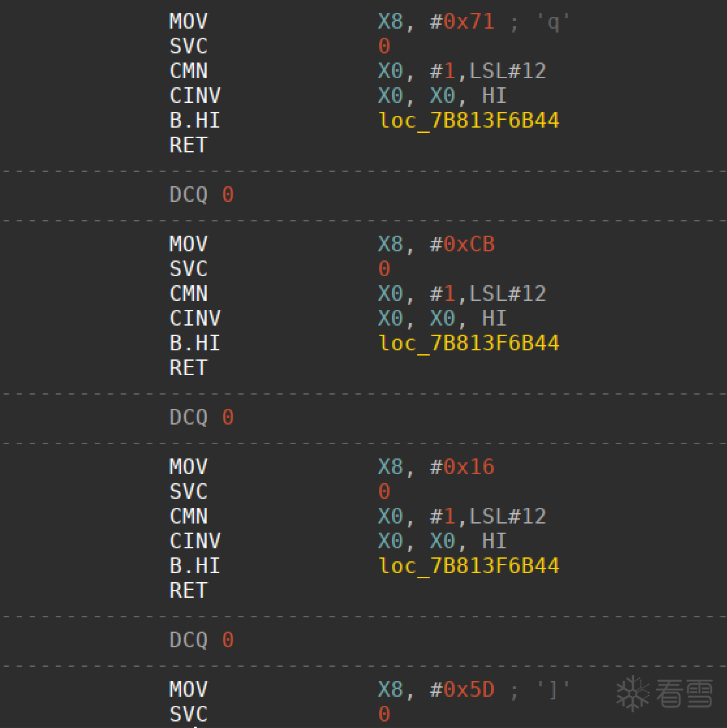Viewport: 727px width, 728px height.
Task: Select the ']' character comment
Action: click(553, 690)
